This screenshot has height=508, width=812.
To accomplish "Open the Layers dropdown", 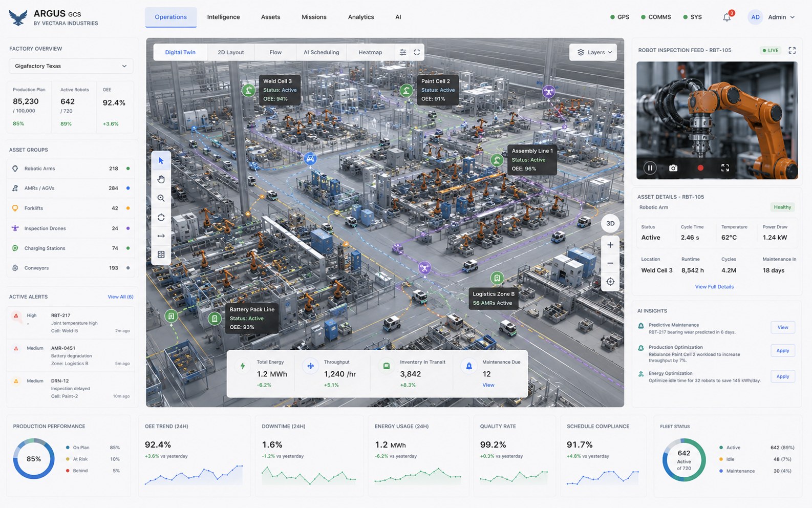I will (594, 52).
